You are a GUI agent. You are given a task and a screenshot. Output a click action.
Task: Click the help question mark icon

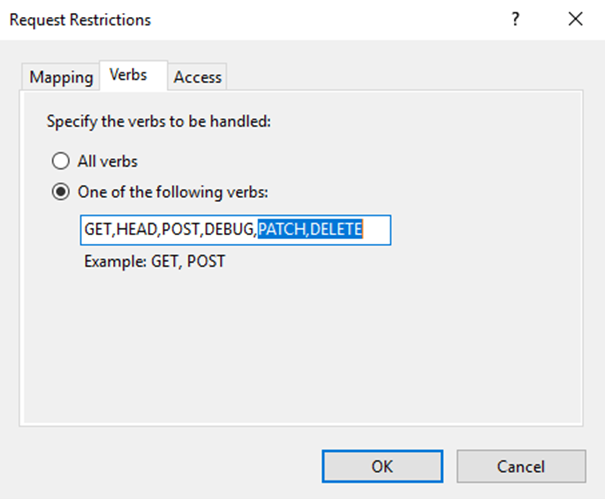click(x=515, y=19)
